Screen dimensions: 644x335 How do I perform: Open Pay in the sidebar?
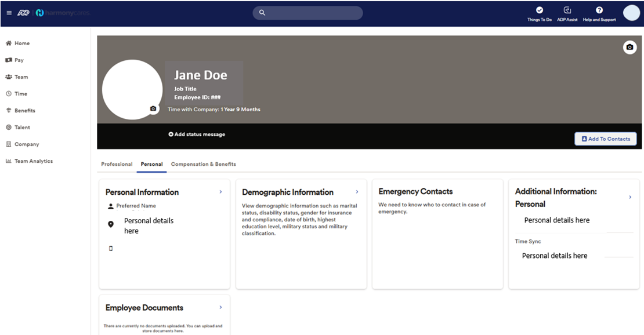tap(19, 60)
